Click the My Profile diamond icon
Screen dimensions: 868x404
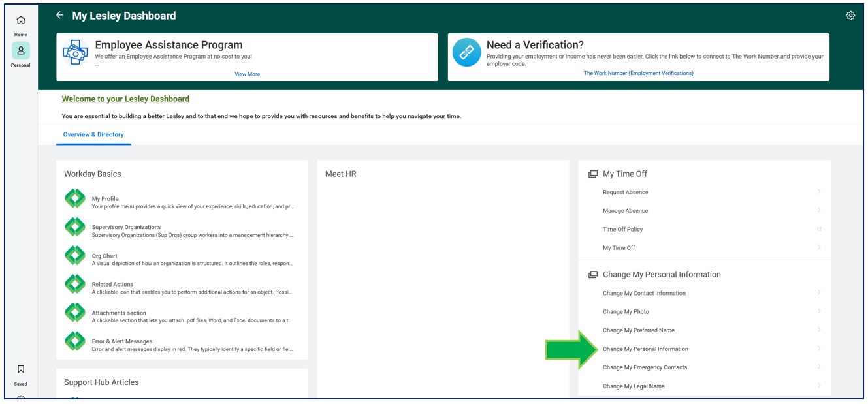[x=75, y=198]
